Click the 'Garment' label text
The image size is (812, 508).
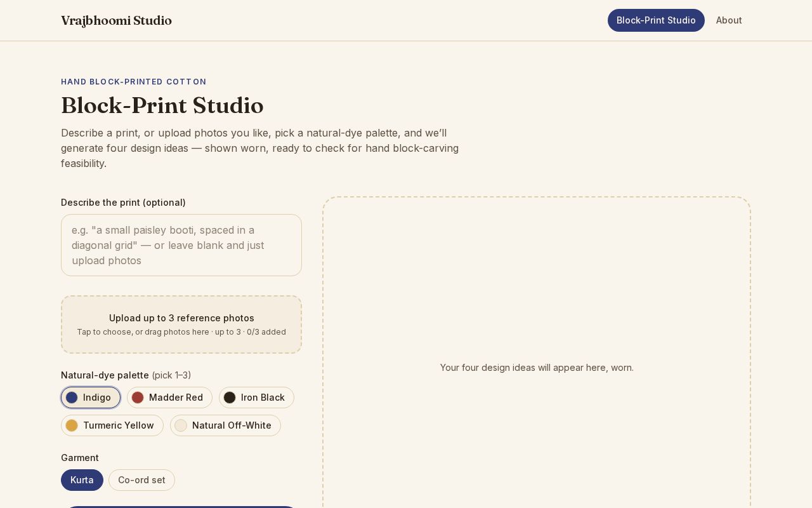(80, 458)
